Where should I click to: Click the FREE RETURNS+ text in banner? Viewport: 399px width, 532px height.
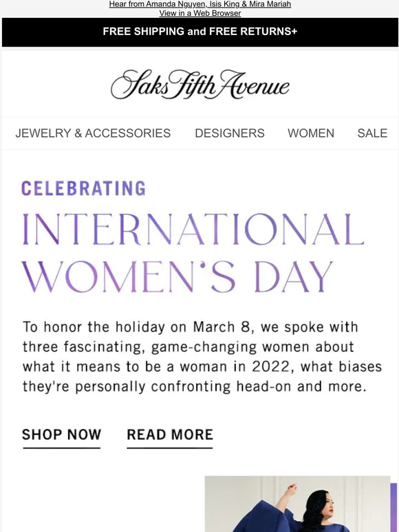click(x=253, y=32)
